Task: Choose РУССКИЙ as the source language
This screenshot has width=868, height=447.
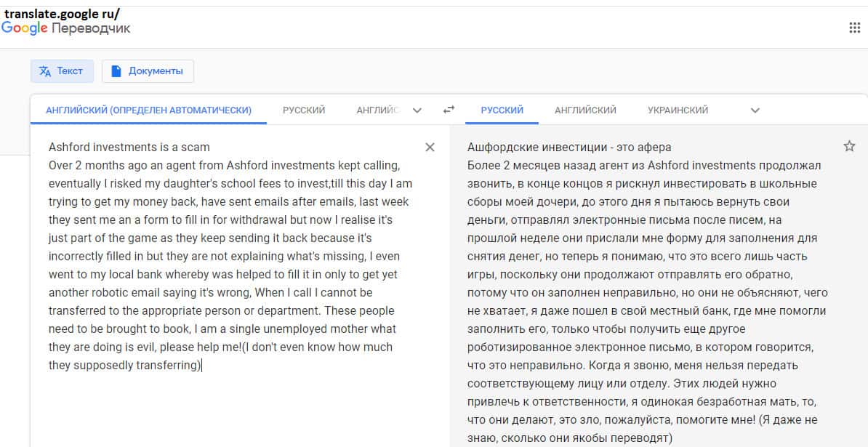Action: click(x=304, y=110)
